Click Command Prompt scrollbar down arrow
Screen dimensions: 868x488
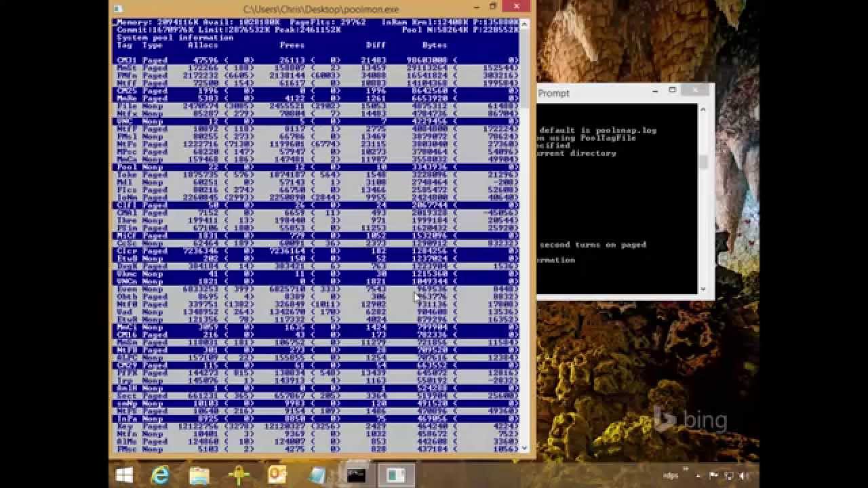point(703,289)
